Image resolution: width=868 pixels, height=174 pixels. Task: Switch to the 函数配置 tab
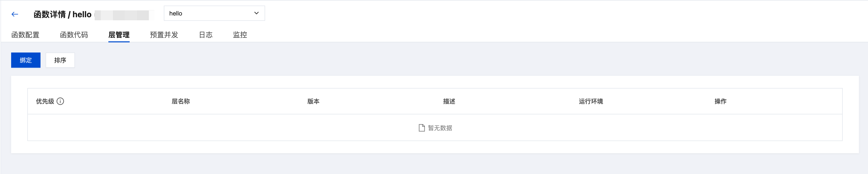coord(25,35)
